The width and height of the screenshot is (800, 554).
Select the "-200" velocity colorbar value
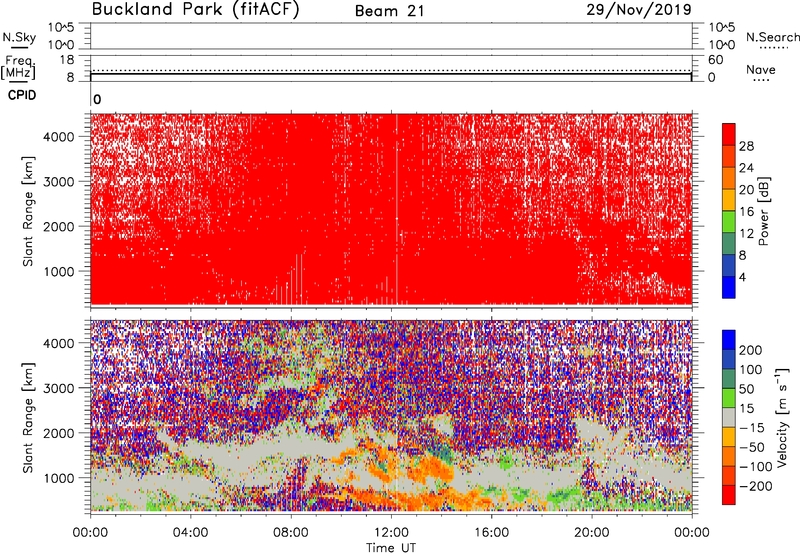pos(756,486)
